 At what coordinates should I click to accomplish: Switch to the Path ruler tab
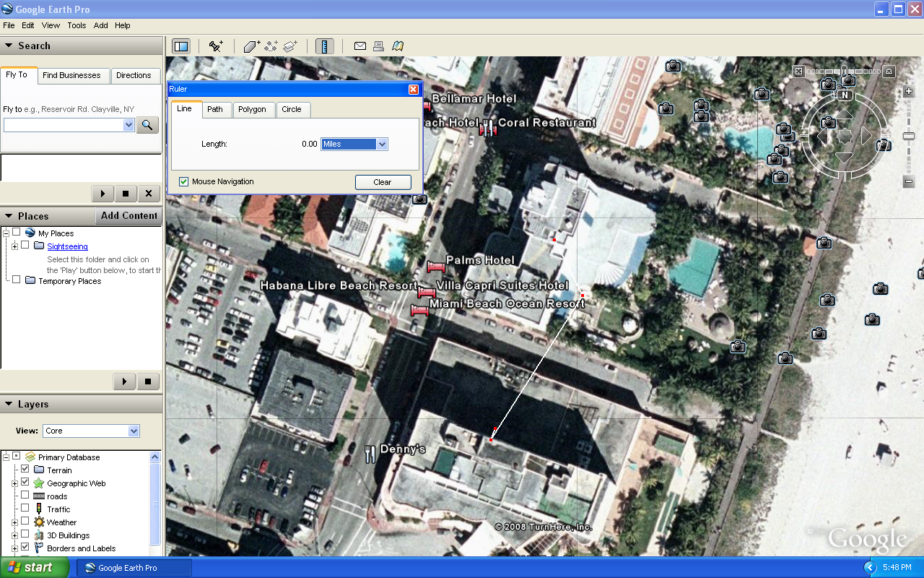coord(215,109)
